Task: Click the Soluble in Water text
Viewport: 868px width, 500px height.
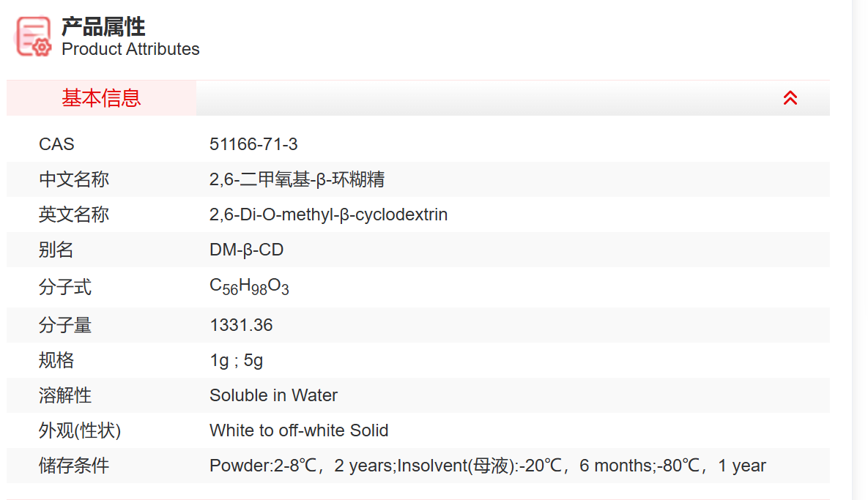Action: (273, 395)
